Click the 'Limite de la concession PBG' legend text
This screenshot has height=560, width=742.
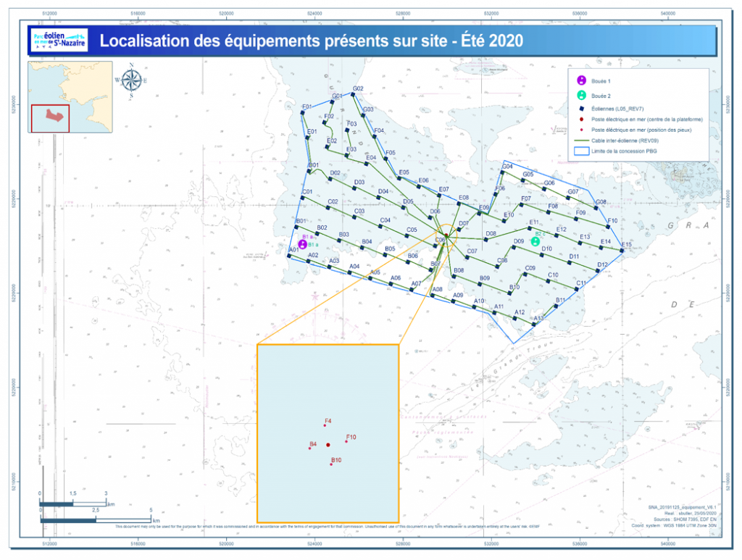tap(625, 152)
